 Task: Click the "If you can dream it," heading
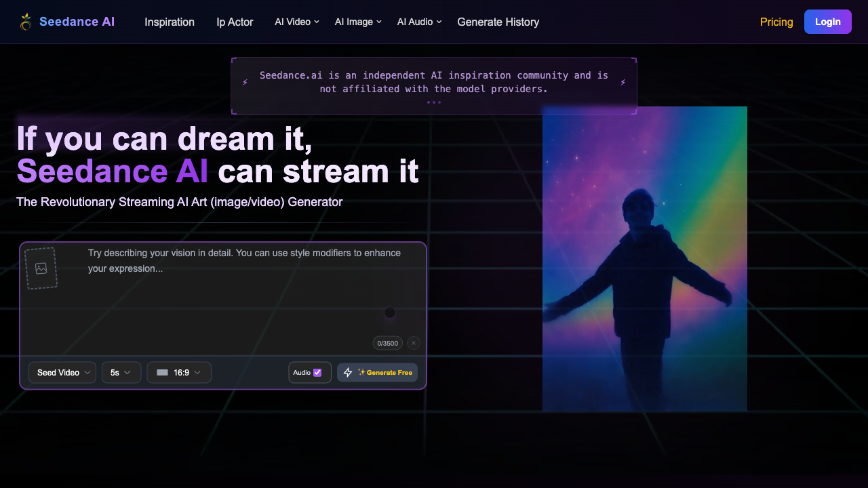tap(165, 138)
